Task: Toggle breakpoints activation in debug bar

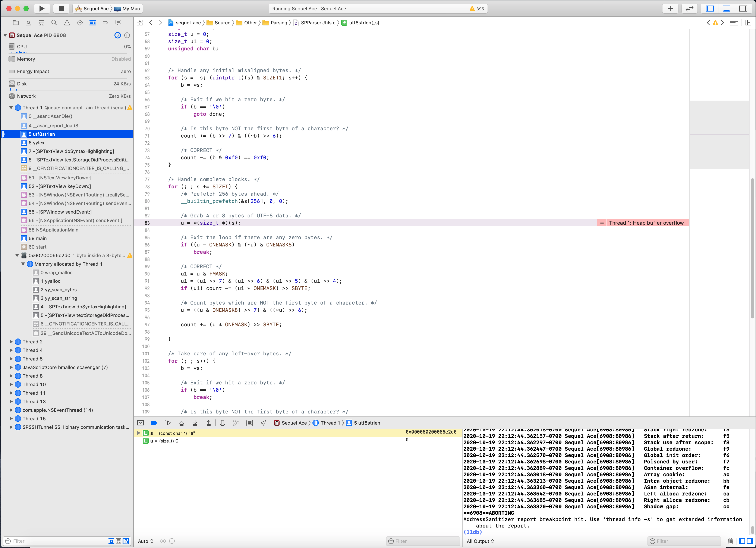Action: point(154,423)
